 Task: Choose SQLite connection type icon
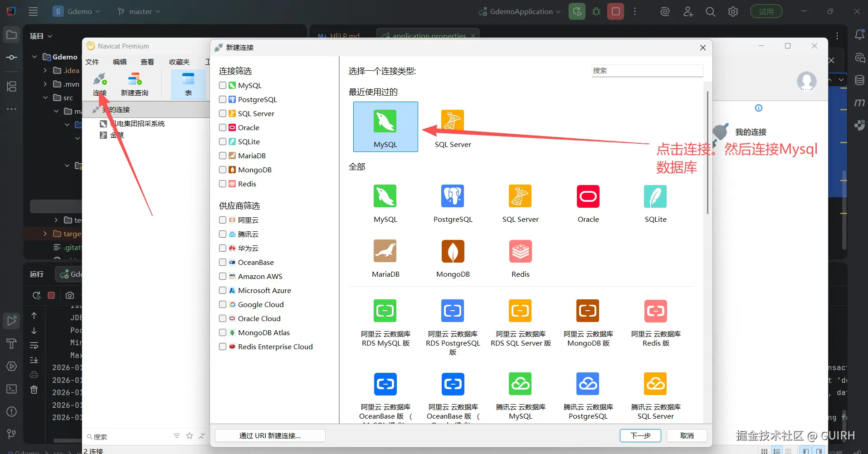click(655, 196)
